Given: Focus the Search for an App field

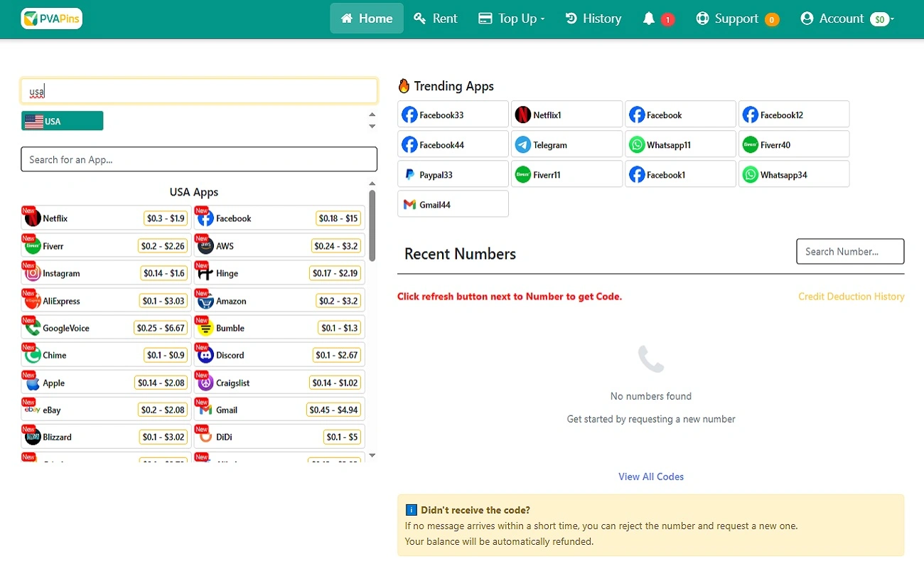Looking at the screenshot, I should pyautogui.click(x=199, y=159).
